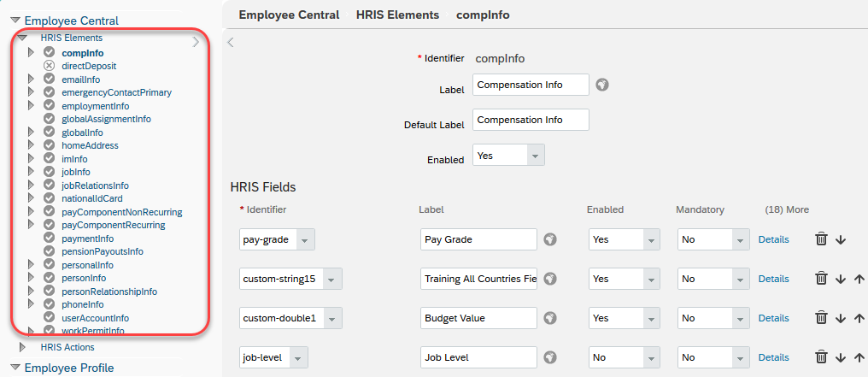Open Details for the job-level field

click(773, 357)
